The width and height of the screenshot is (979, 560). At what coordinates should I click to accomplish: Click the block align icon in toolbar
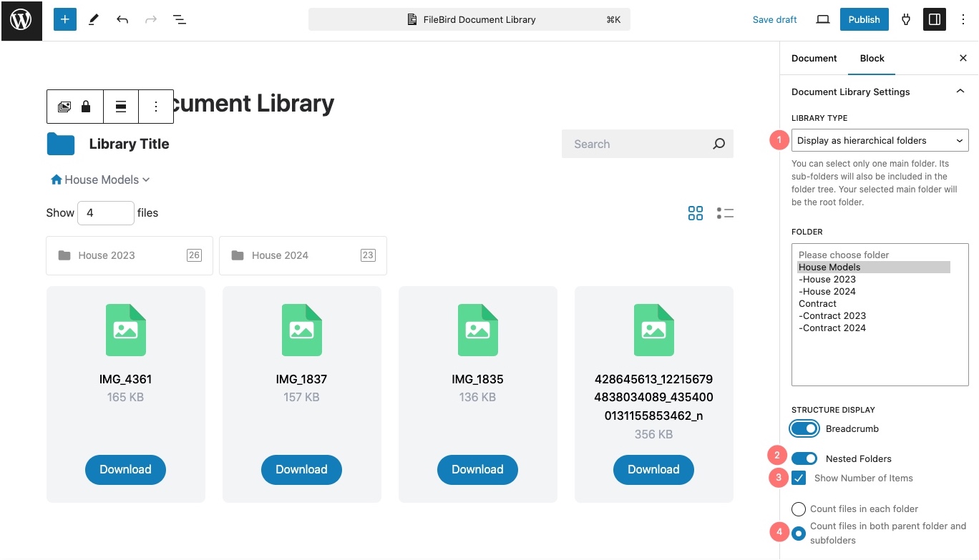pos(121,107)
